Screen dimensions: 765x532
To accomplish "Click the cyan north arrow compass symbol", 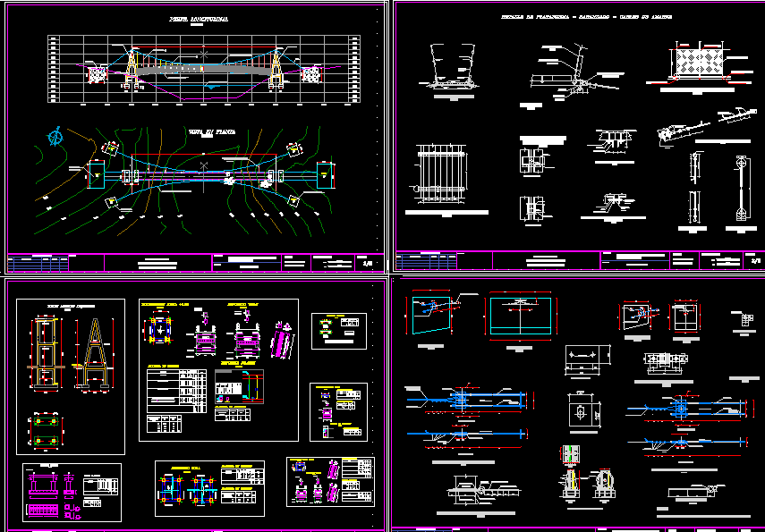I will [56, 136].
